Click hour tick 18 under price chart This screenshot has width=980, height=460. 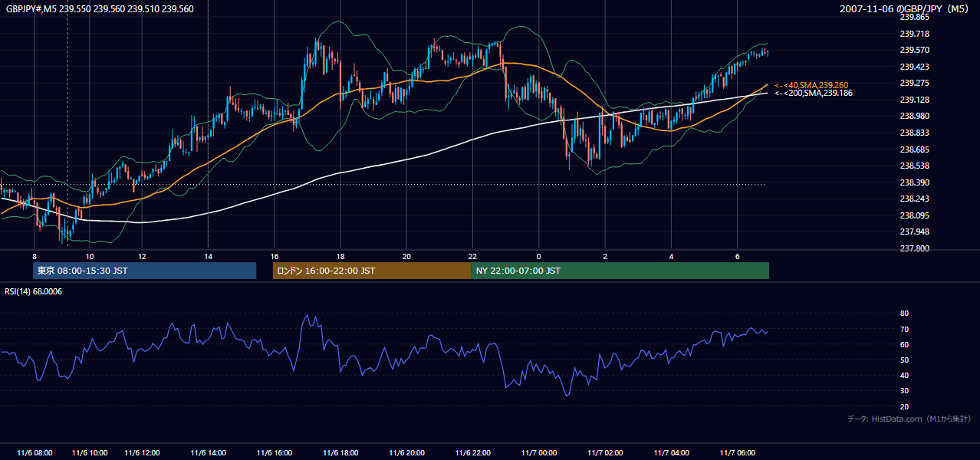pyautogui.click(x=340, y=256)
